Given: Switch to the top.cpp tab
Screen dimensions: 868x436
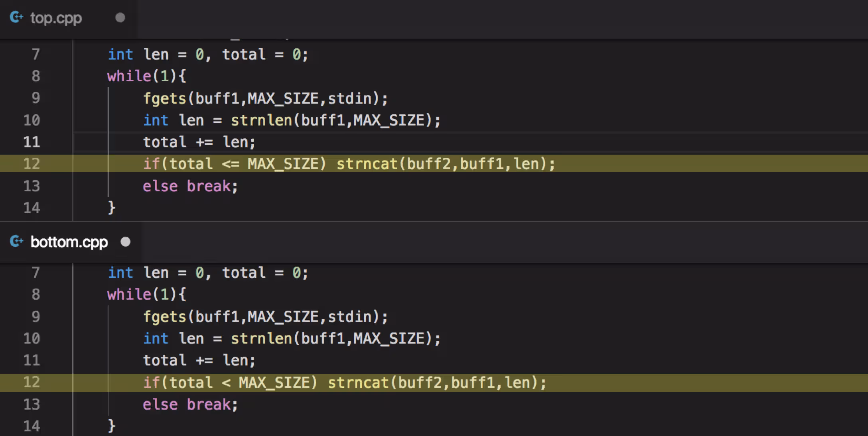Looking at the screenshot, I should (x=56, y=18).
